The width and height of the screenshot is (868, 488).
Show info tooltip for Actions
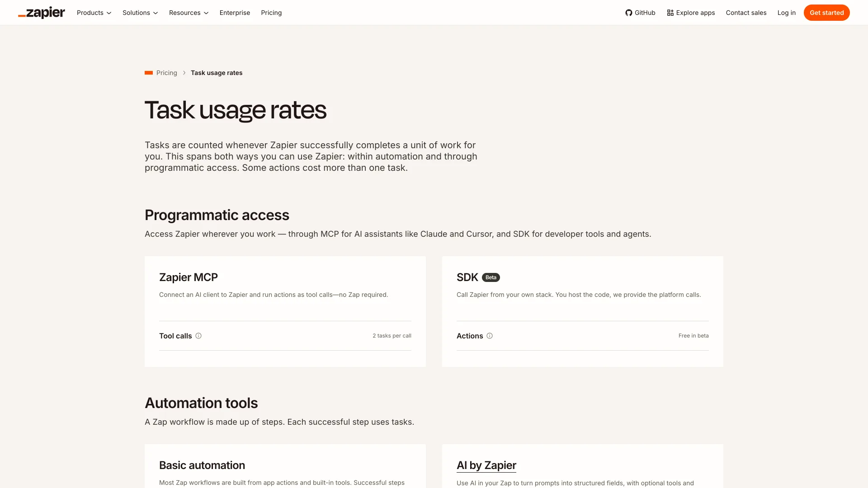point(490,336)
